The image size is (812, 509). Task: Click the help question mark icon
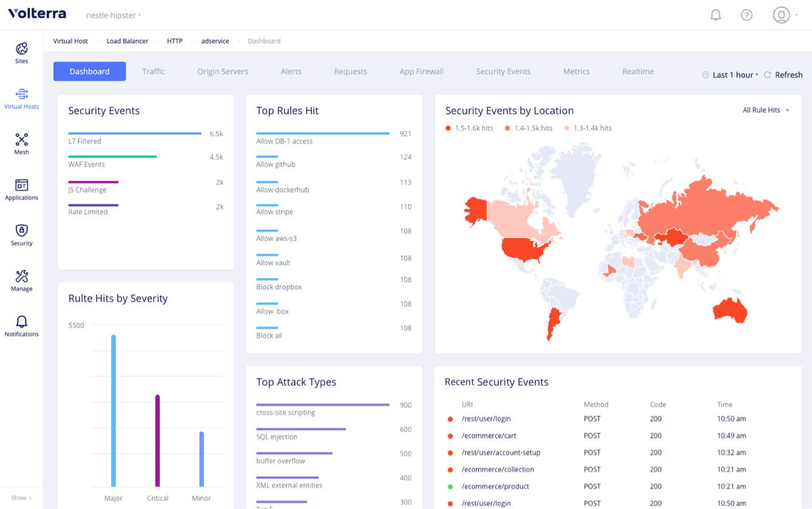pyautogui.click(x=746, y=15)
